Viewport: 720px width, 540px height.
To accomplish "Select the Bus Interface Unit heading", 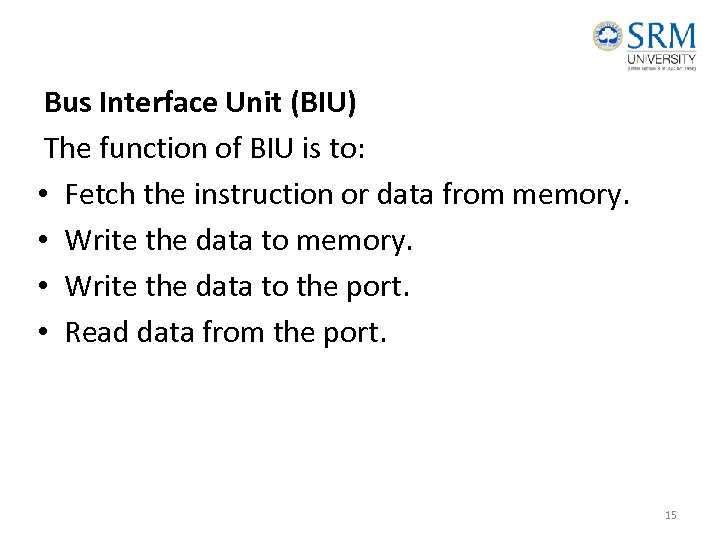I will [x=201, y=102].
